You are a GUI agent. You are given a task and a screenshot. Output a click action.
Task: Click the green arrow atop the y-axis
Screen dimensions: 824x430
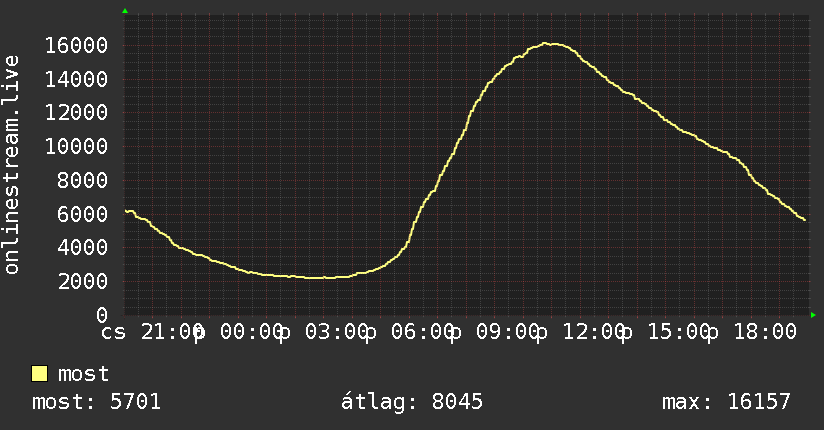pos(125,11)
